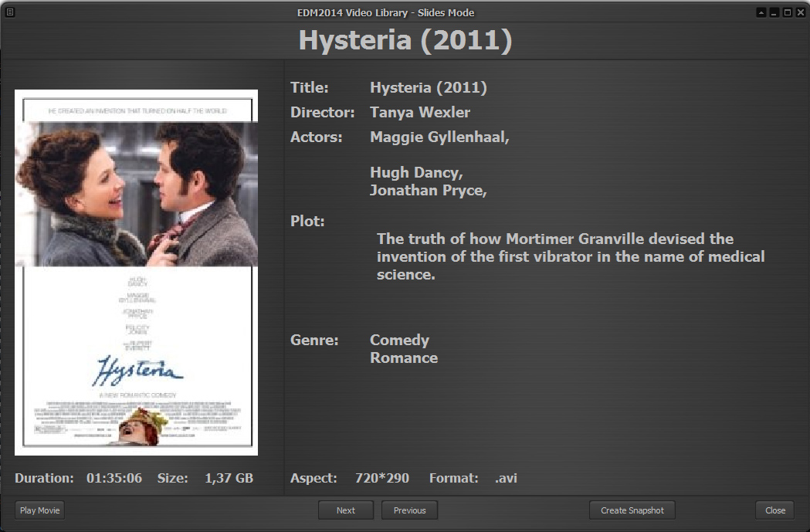Click the Romance genre entry

pyautogui.click(x=404, y=358)
